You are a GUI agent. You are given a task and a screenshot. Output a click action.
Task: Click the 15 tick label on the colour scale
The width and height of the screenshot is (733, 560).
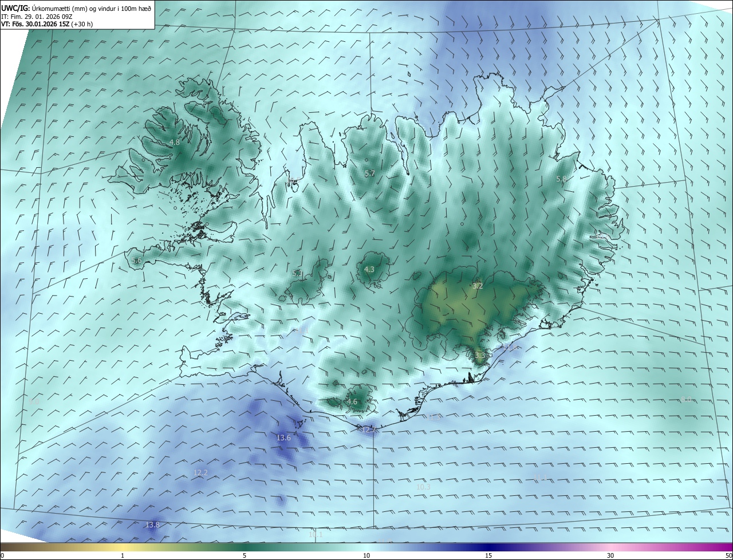coord(488,555)
